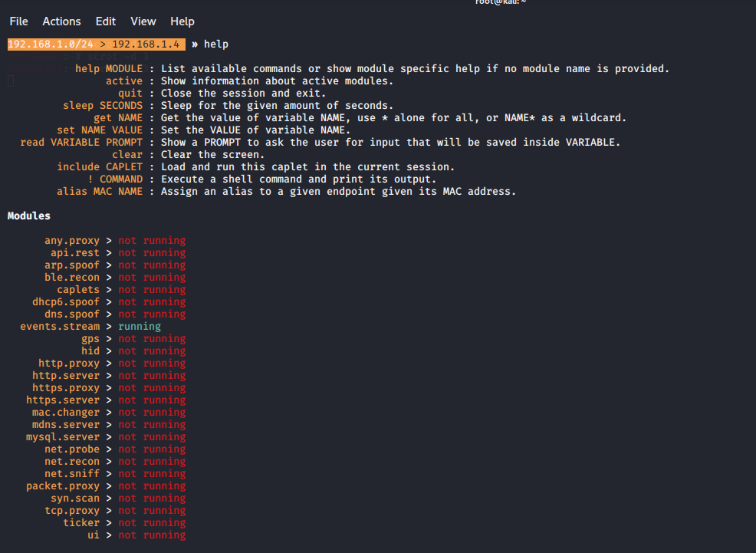The image size is (756, 553).
Task: Click the green running status text
Action: click(140, 327)
